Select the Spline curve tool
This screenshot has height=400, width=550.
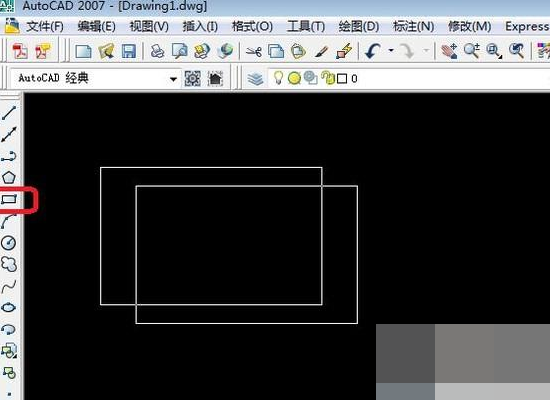click(x=9, y=286)
